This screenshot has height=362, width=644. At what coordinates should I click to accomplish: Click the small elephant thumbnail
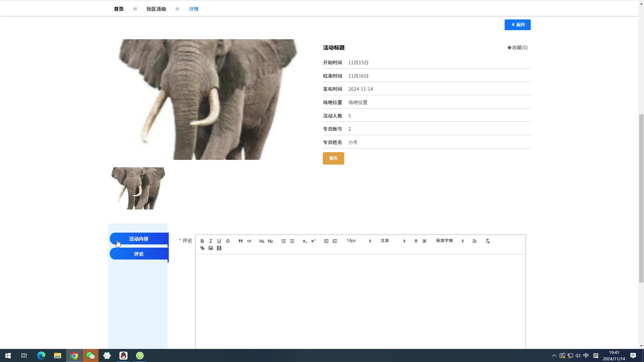[138, 188]
